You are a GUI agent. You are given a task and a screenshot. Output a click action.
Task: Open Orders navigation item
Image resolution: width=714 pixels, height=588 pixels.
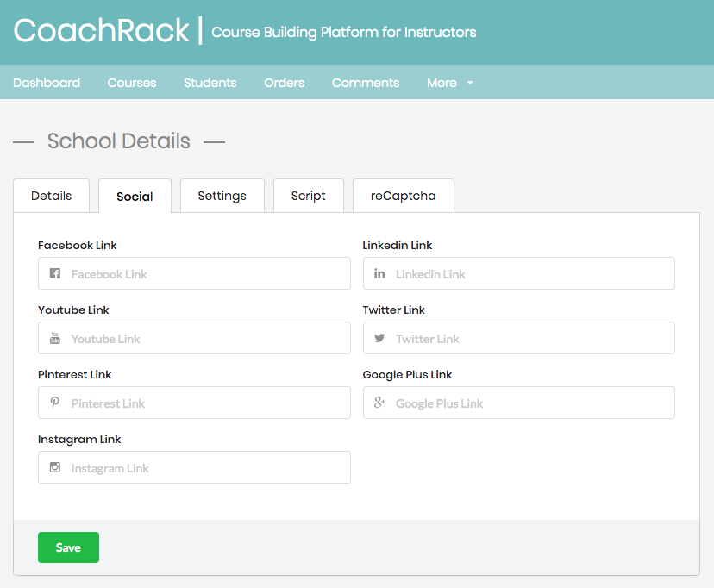point(285,83)
